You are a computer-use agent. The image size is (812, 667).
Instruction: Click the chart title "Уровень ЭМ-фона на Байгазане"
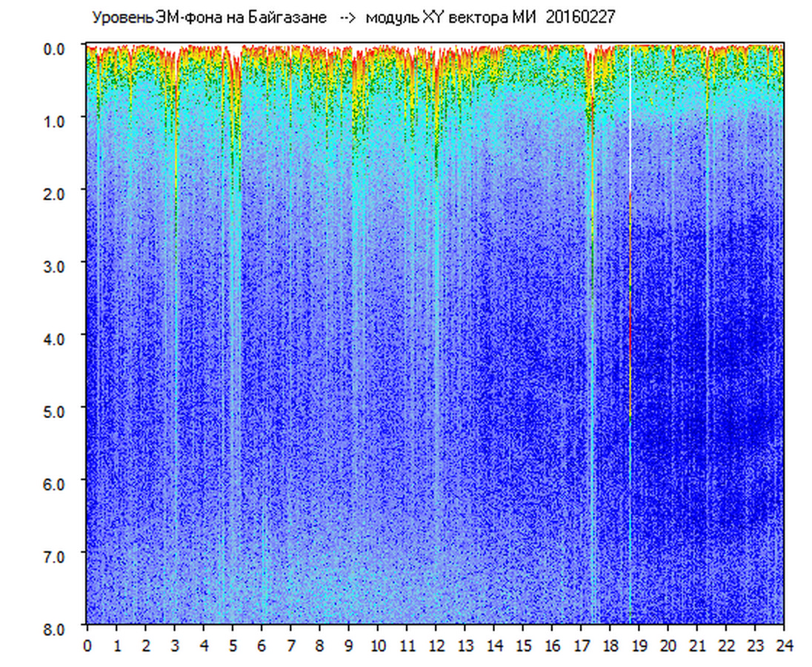click(x=209, y=18)
